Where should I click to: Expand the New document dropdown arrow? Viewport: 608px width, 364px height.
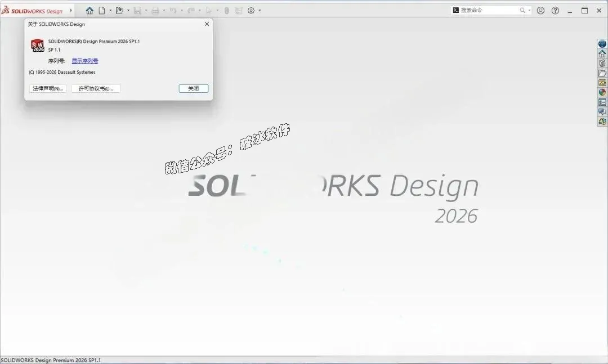110,11
